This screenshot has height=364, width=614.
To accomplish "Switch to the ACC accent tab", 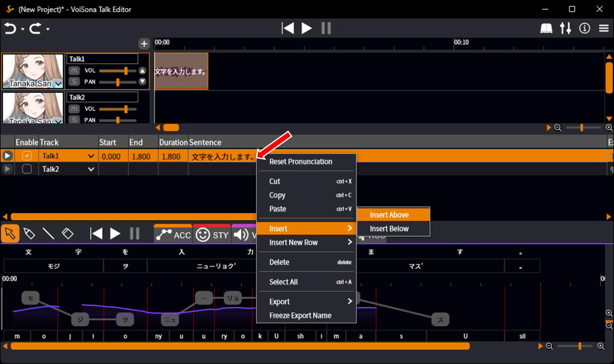I will pos(173,235).
